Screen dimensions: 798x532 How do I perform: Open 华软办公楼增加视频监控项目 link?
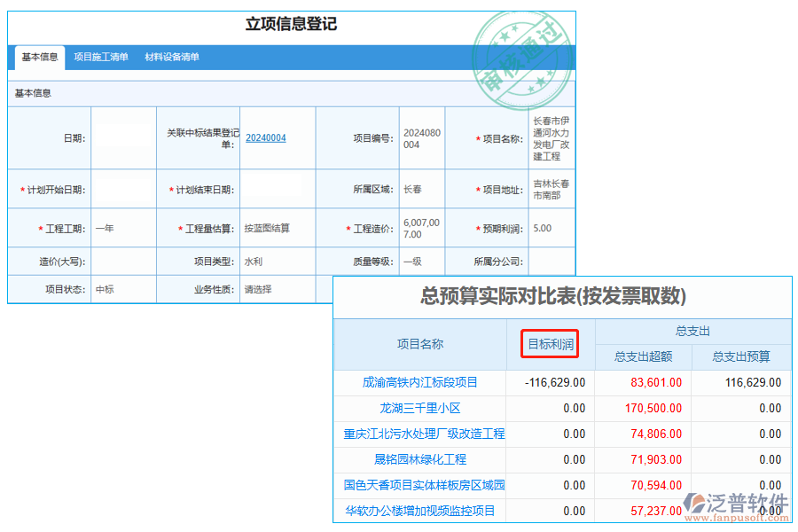(x=419, y=511)
